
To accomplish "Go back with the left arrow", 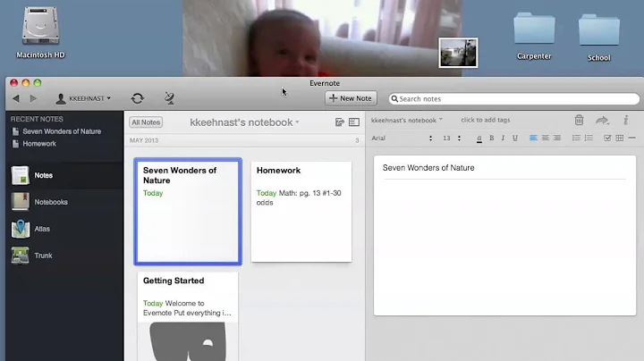I will pos(15,98).
